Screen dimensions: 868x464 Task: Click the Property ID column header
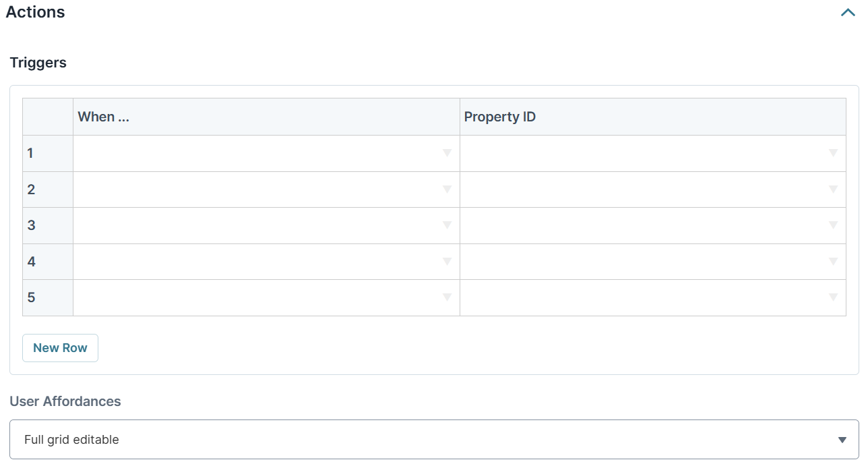500,116
